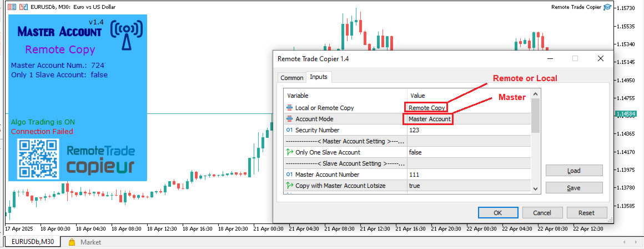Click the Algo Trading is ON status text

click(43, 122)
